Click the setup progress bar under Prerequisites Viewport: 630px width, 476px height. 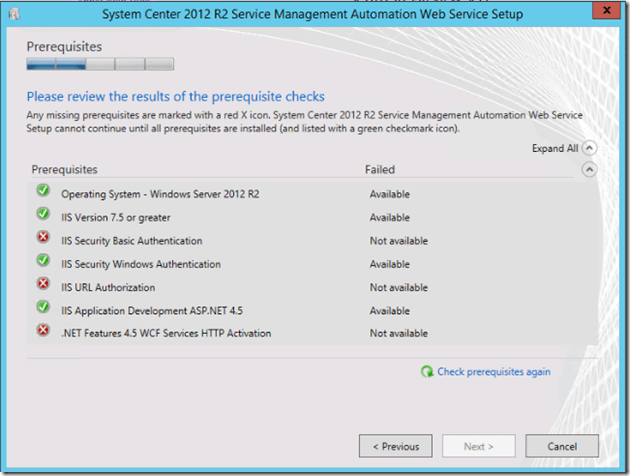pos(100,64)
